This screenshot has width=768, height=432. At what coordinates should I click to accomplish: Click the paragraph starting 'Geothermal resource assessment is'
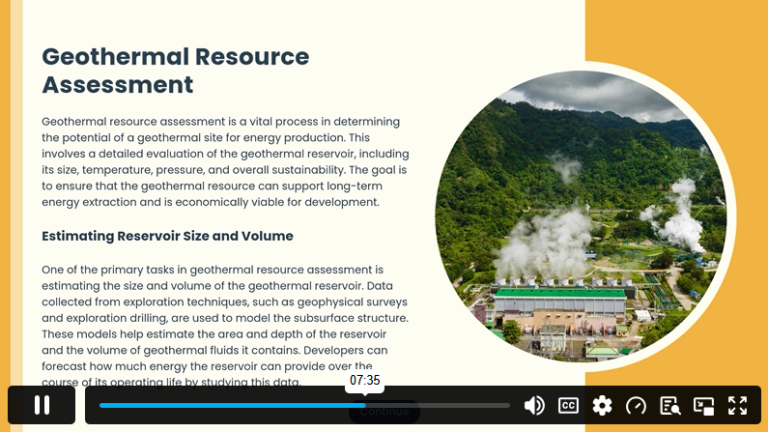coord(225,162)
